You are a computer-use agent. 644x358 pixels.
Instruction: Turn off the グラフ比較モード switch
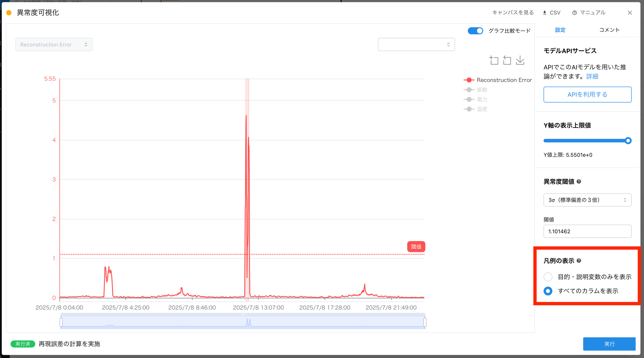[x=475, y=31]
